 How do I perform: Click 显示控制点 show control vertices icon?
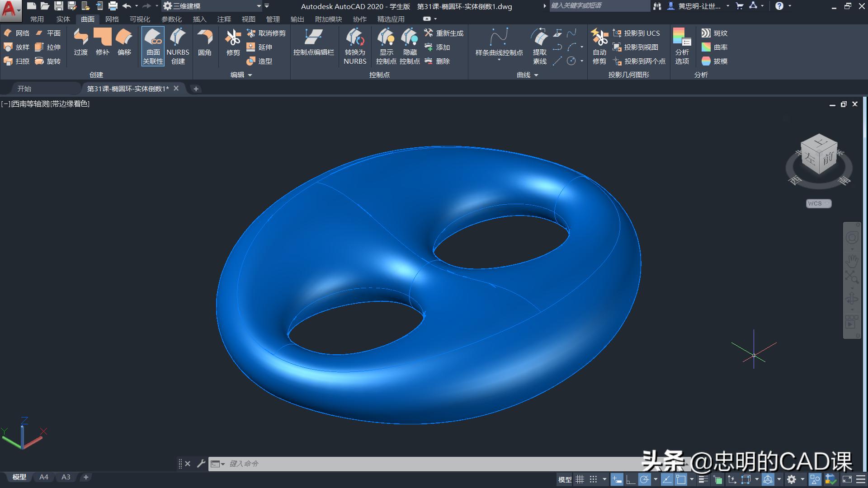[x=386, y=46]
